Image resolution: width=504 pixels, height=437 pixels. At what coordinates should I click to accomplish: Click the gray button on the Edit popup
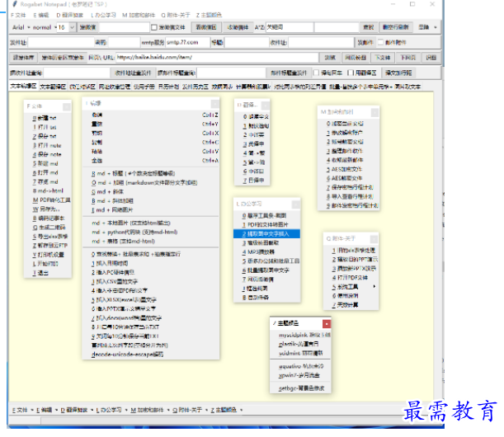(216, 103)
